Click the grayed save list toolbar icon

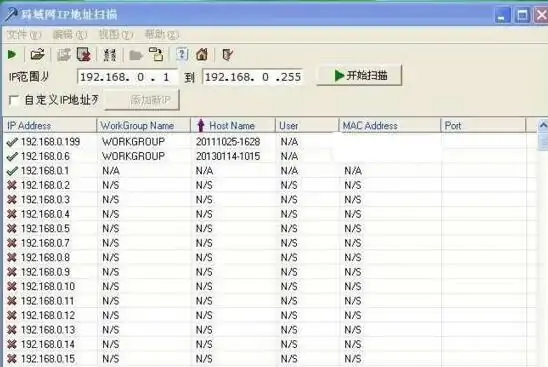tap(64, 55)
